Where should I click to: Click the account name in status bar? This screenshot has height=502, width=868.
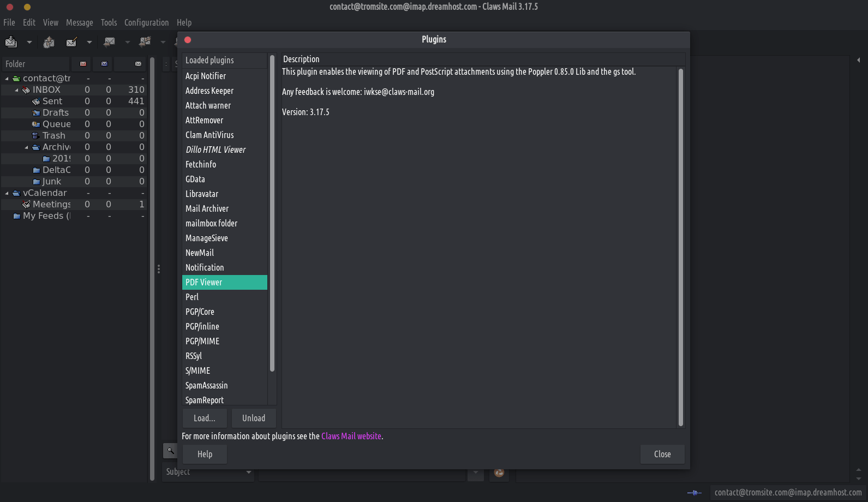[x=788, y=492]
